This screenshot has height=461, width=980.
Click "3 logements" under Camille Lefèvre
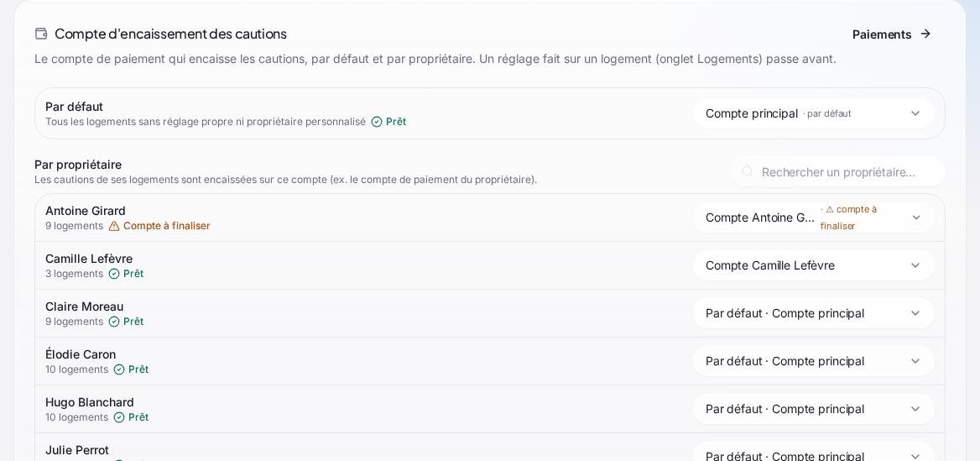(74, 274)
